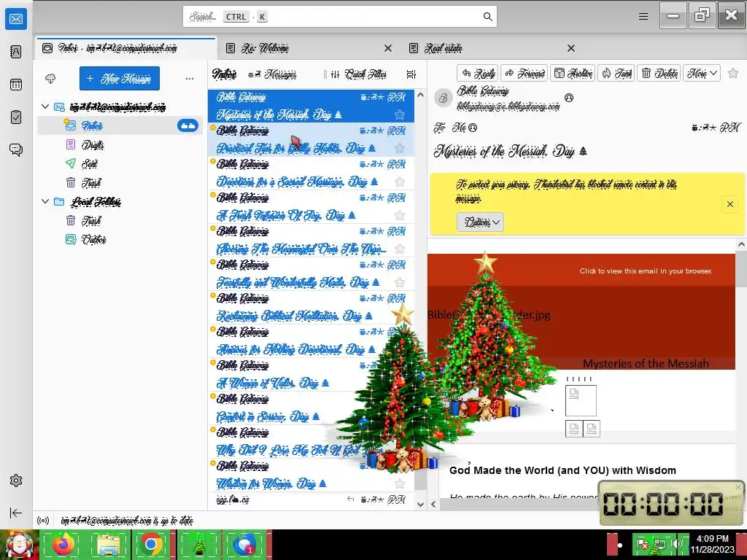Select the Drafts folder
747x560 pixels.
(x=120, y=145)
